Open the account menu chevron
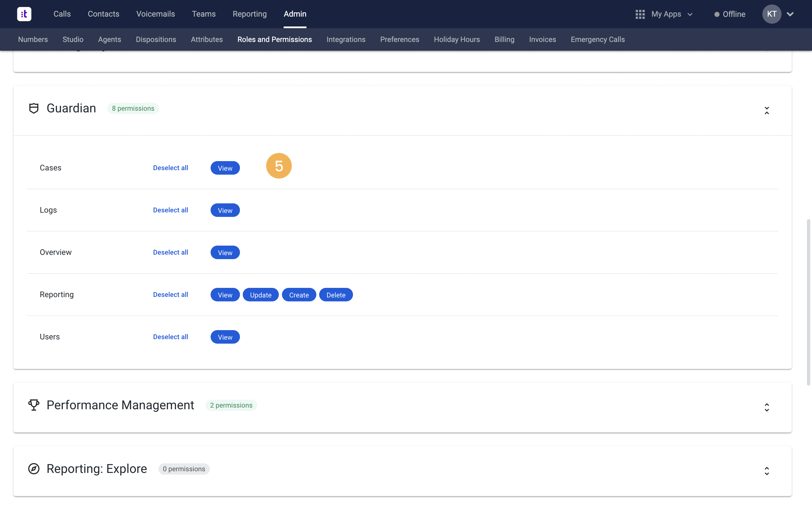 [x=790, y=14]
